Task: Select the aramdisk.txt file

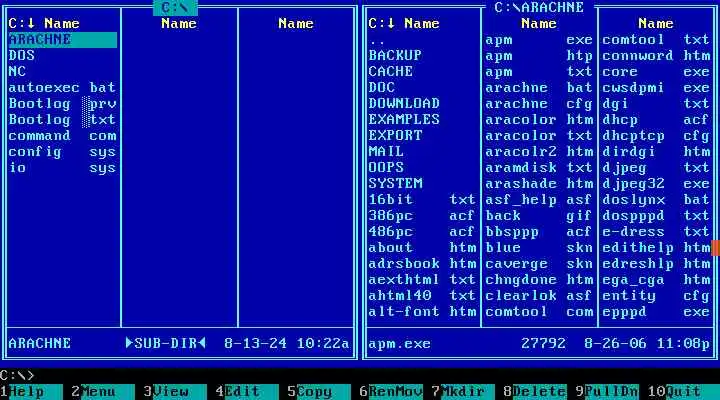Action: click(539, 168)
